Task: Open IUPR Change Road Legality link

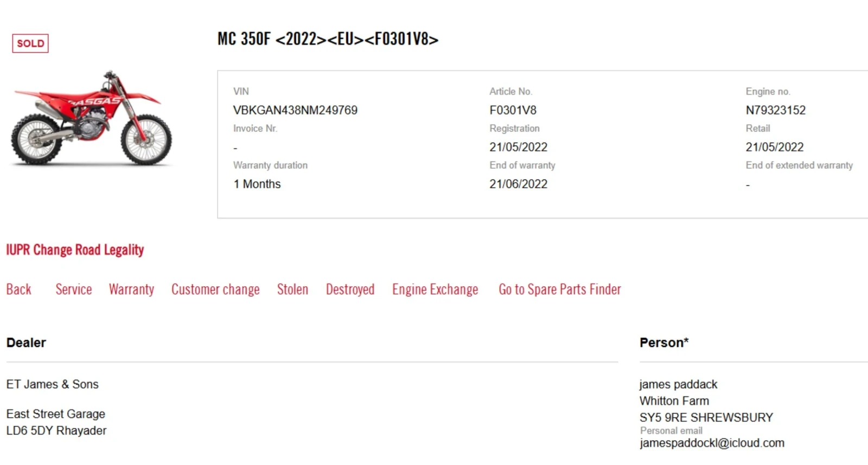Action: pos(75,250)
